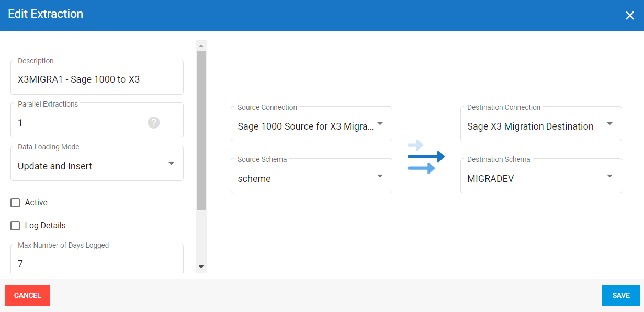Enable the Active checkbox
Image resolution: width=644 pixels, height=312 pixels.
(x=15, y=203)
